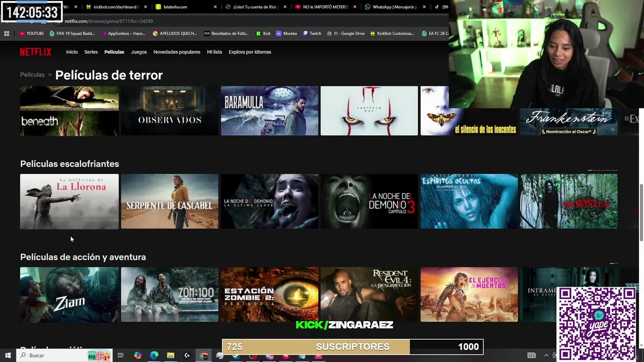Click the Películas escalofriantes row title

click(69, 164)
